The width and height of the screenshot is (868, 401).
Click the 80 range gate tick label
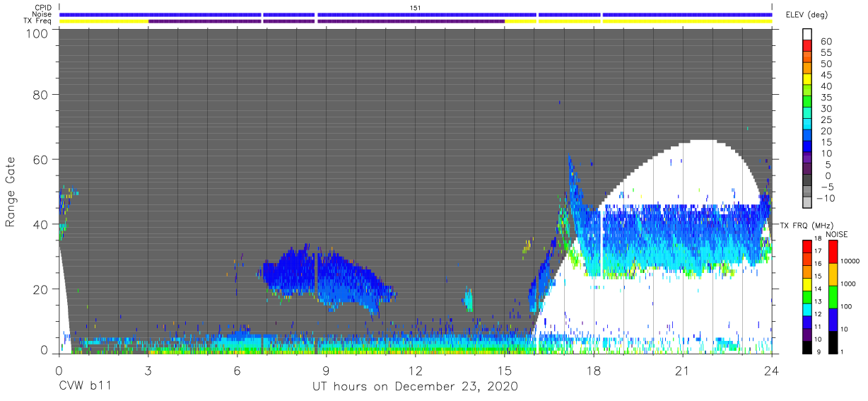41,95
